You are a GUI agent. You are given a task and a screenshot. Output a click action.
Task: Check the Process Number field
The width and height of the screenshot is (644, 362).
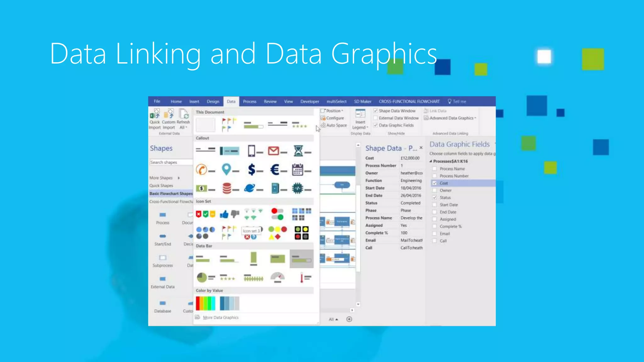coord(435,176)
